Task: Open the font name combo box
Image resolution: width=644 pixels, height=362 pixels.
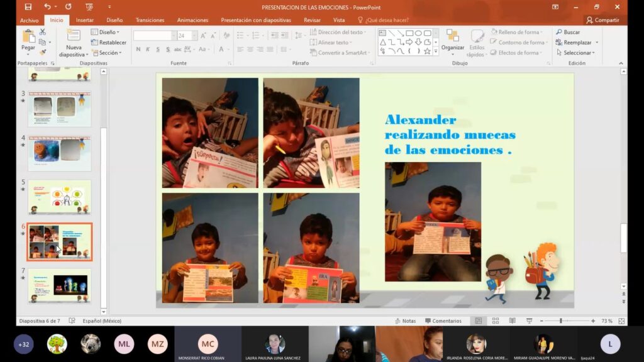Action: click(x=155, y=36)
